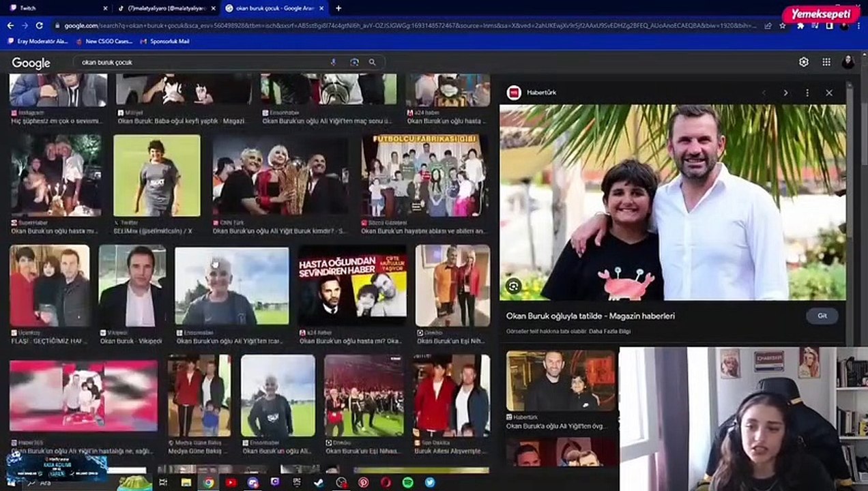
Task: Launch Epic Games from taskbar
Action: 297,482
